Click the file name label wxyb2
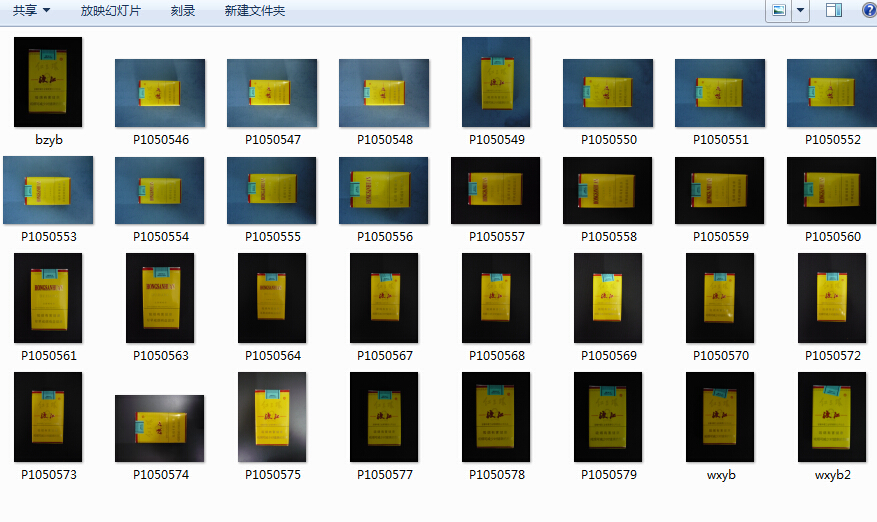The width and height of the screenshot is (877, 522). tap(832, 475)
